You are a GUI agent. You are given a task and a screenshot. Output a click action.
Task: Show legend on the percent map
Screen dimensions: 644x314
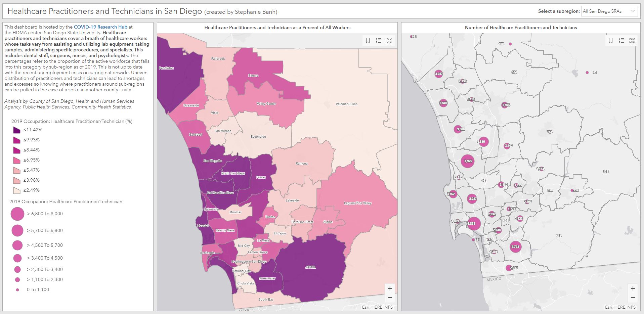pyautogui.click(x=379, y=41)
